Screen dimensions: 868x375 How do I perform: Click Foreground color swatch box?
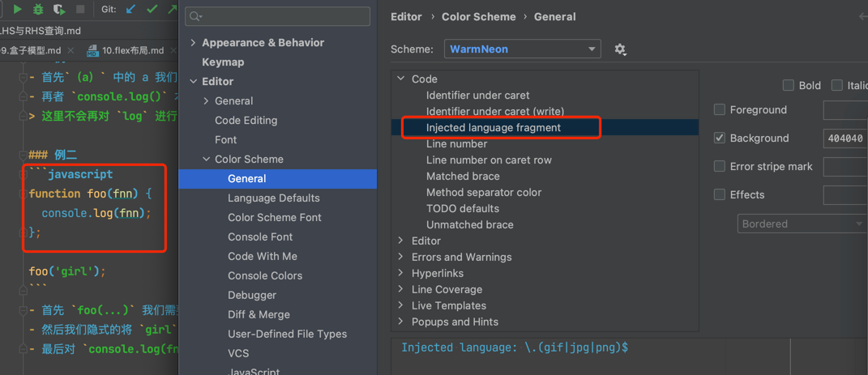pyautogui.click(x=845, y=110)
